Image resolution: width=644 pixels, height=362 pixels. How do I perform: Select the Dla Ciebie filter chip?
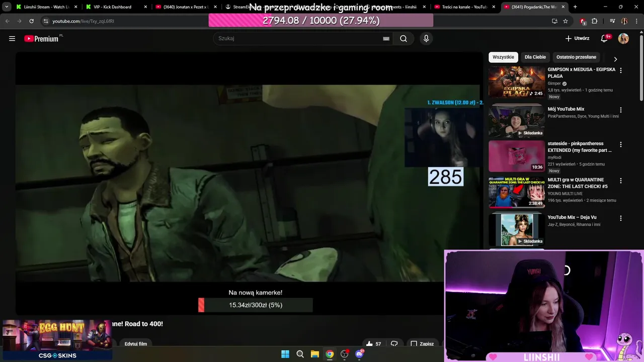535,57
